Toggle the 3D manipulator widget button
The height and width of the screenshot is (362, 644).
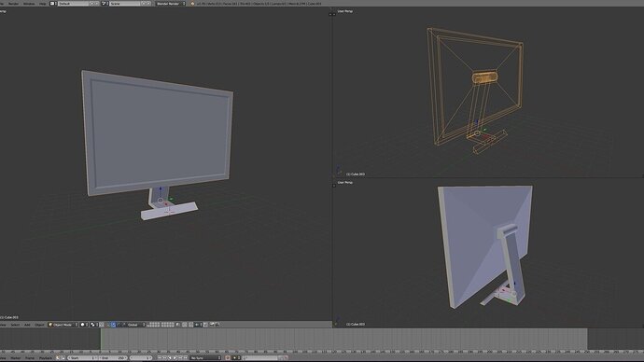pyautogui.click(x=107, y=325)
